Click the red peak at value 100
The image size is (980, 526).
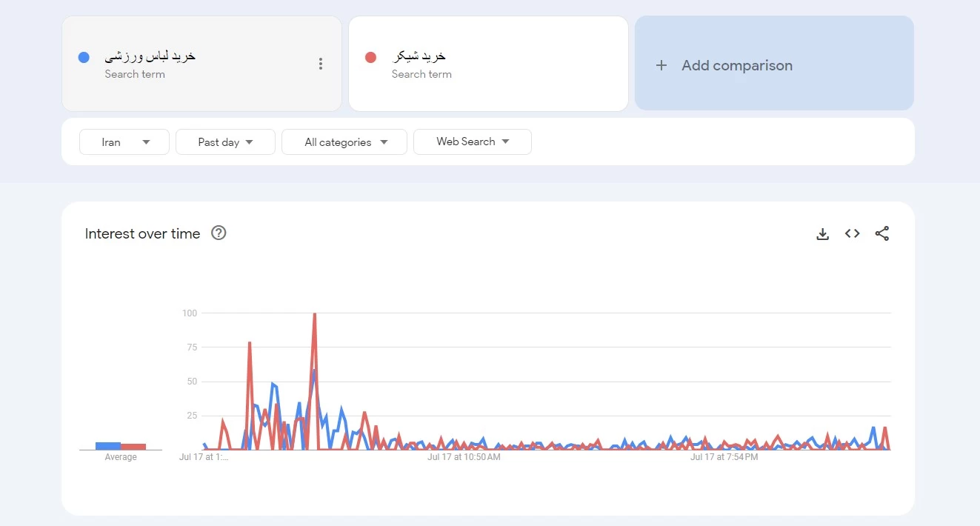tap(315, 315)
